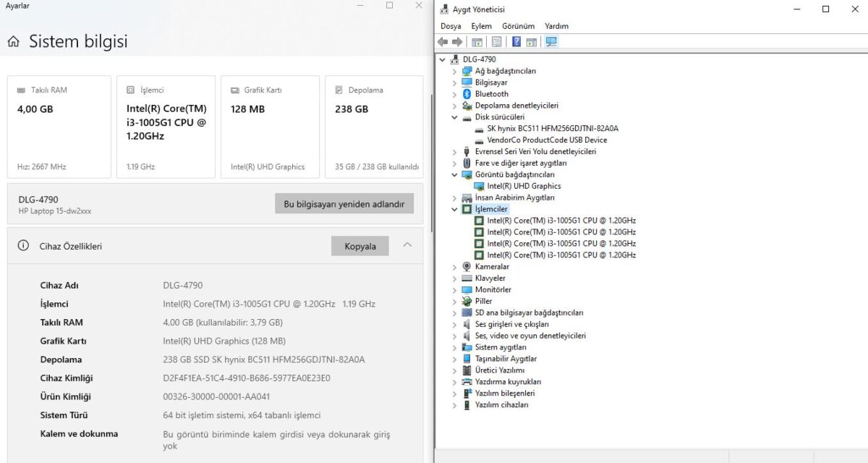Click the Grafik Kartı card icon
This screenshot has width=868, height=463.
[x=235, y=90]
